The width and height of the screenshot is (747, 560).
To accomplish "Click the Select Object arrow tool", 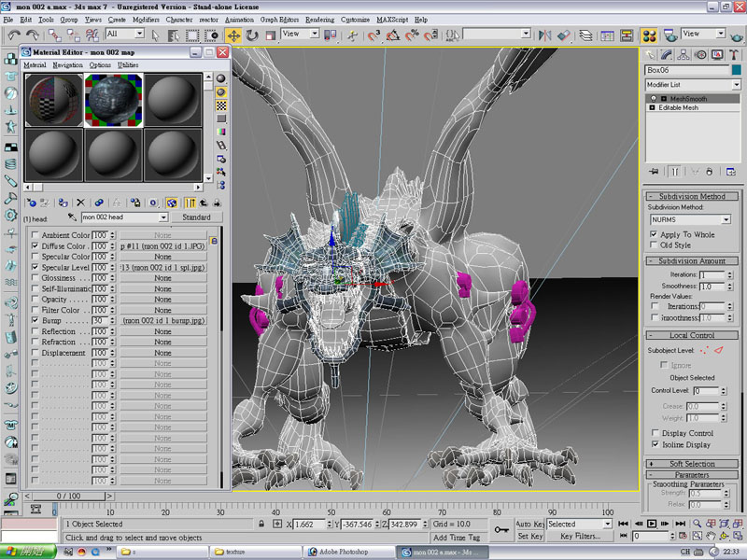I will [x=155, y=35].
